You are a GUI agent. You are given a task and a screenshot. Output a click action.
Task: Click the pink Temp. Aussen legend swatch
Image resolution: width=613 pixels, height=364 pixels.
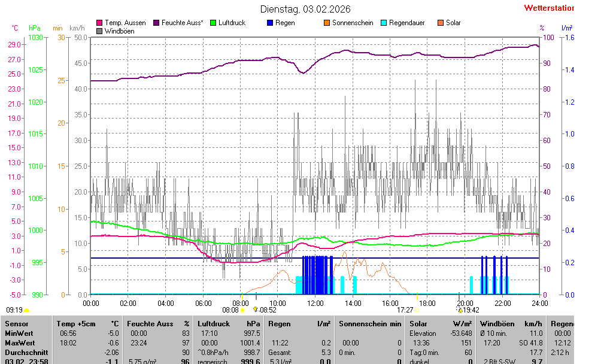tap(99, 23)
